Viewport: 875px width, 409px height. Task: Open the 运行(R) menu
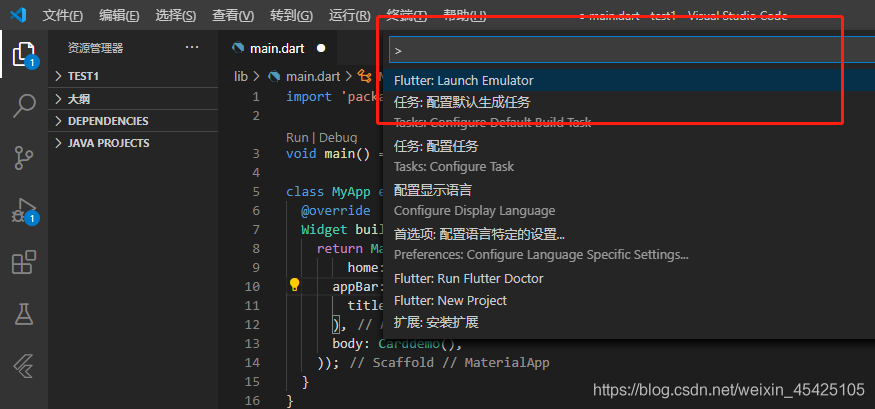point(350,16)
